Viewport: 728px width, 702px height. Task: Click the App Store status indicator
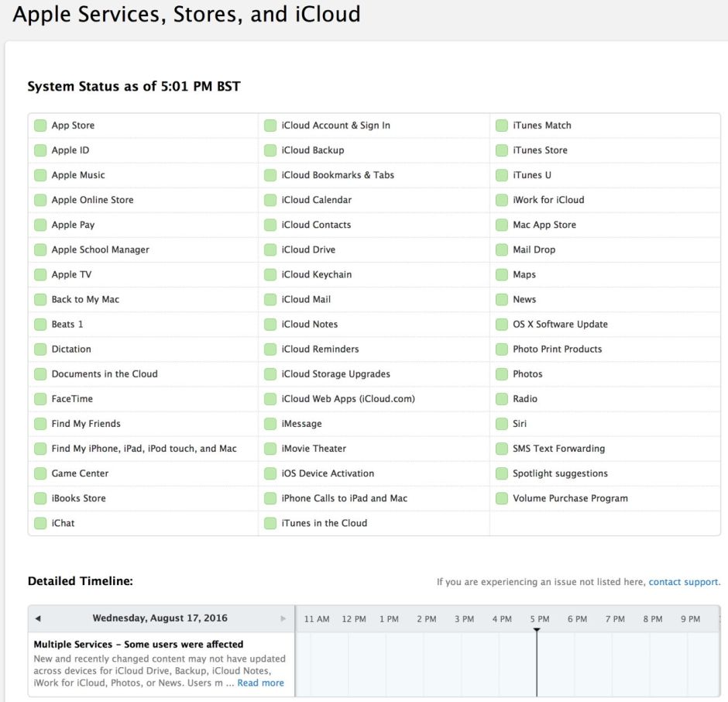(x=39, y=125)
